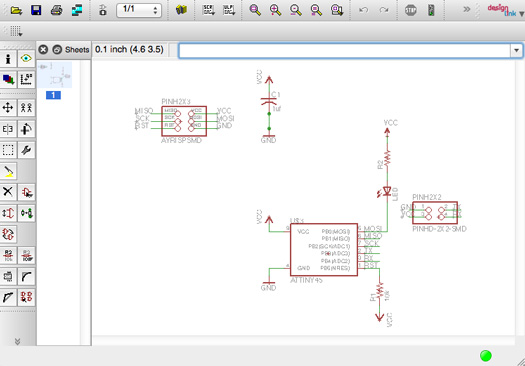
Task: Select the sheet 1 thumbnail
Action: [55, 75]
